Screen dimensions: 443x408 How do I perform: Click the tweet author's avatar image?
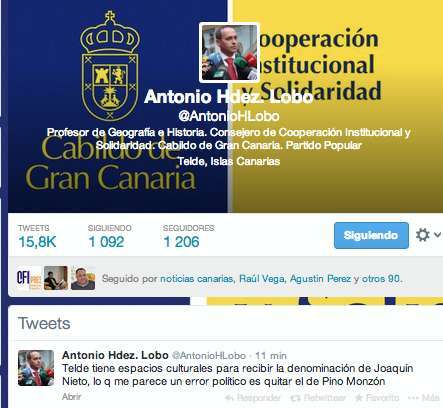[36, 368]
